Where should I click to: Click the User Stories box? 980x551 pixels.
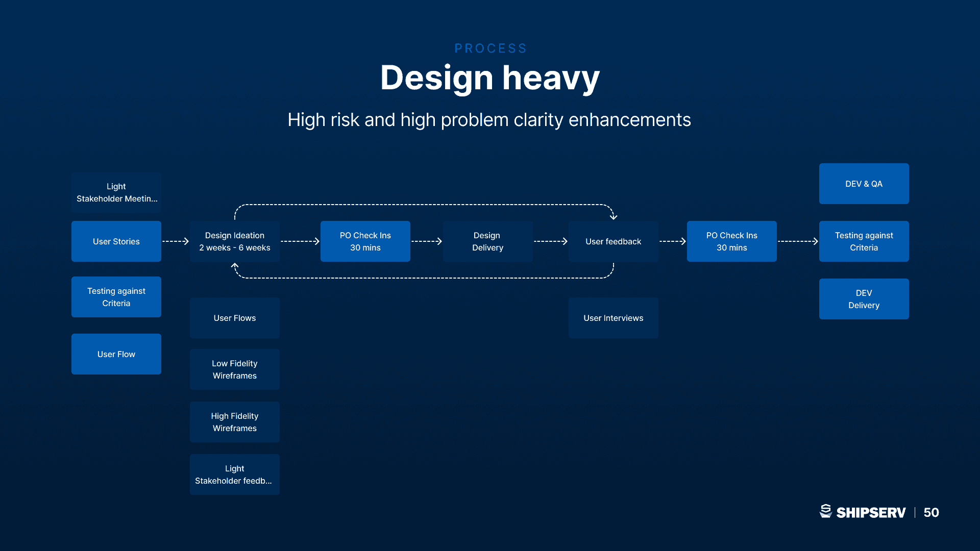coord(116,241)
